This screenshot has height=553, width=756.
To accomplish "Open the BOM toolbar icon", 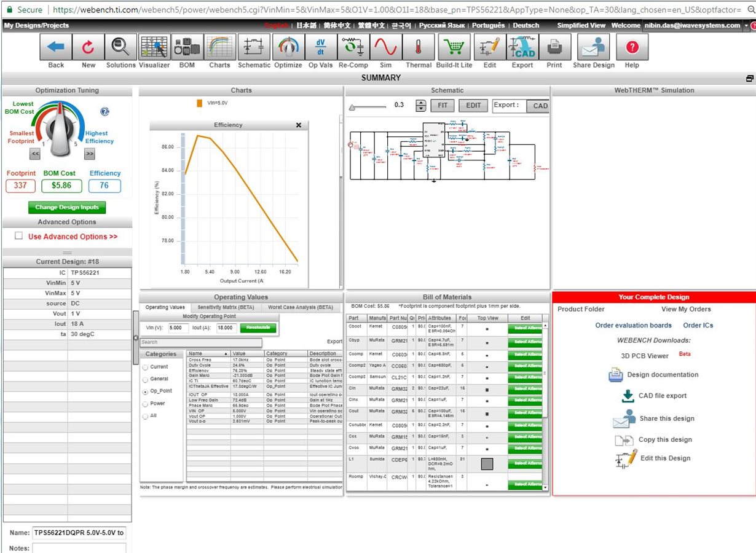I will (x=187, y=47).
